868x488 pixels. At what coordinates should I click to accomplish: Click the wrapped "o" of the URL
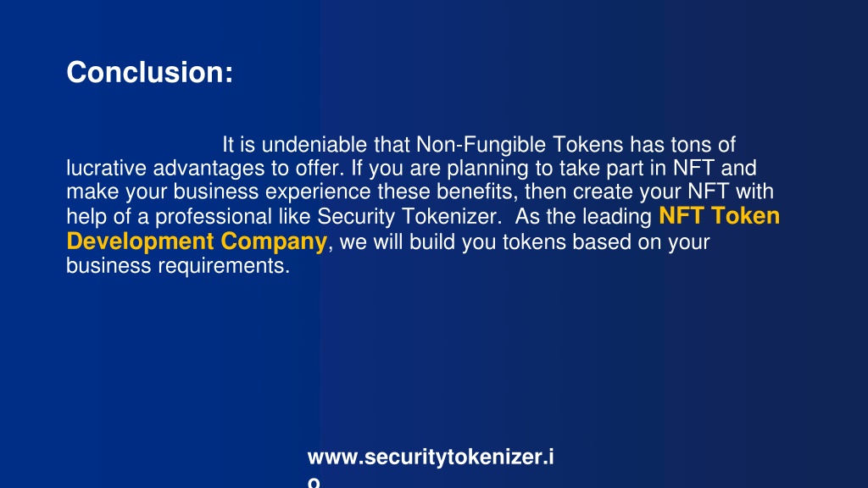coord(314,483)
